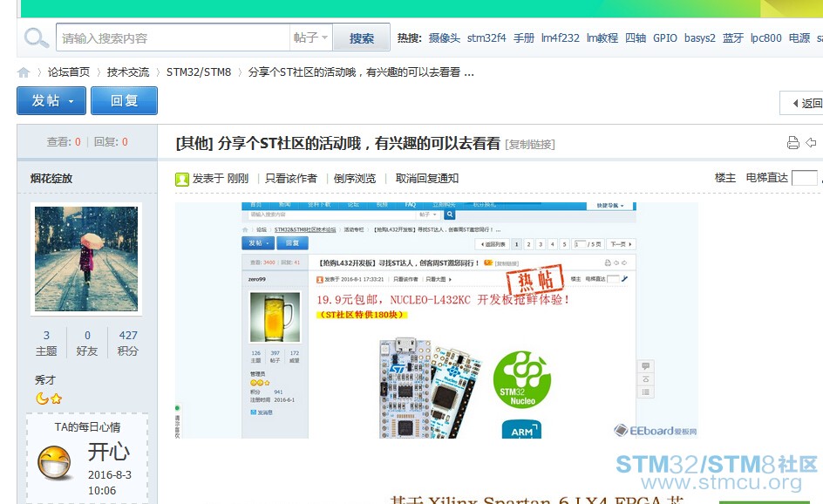
Task: Expand the 发帖 button dropdown arrow
Action: [71, 101]
